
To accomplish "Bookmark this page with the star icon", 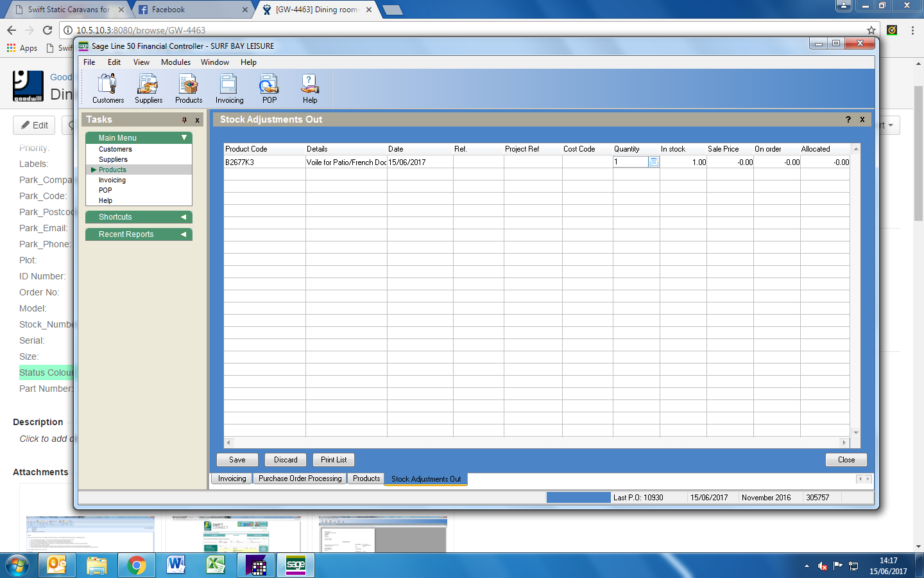I will coord(871,30).
